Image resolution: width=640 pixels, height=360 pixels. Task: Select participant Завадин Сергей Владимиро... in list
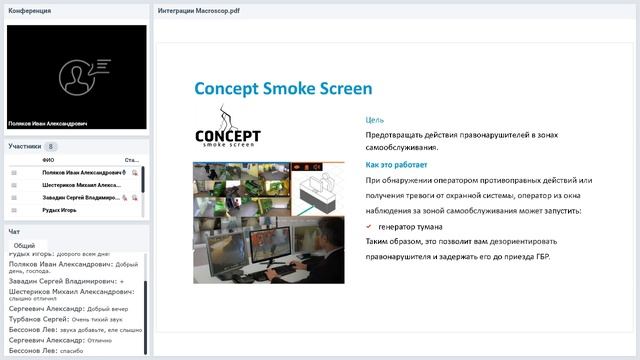pyautogui.click(x=81, y=198)
